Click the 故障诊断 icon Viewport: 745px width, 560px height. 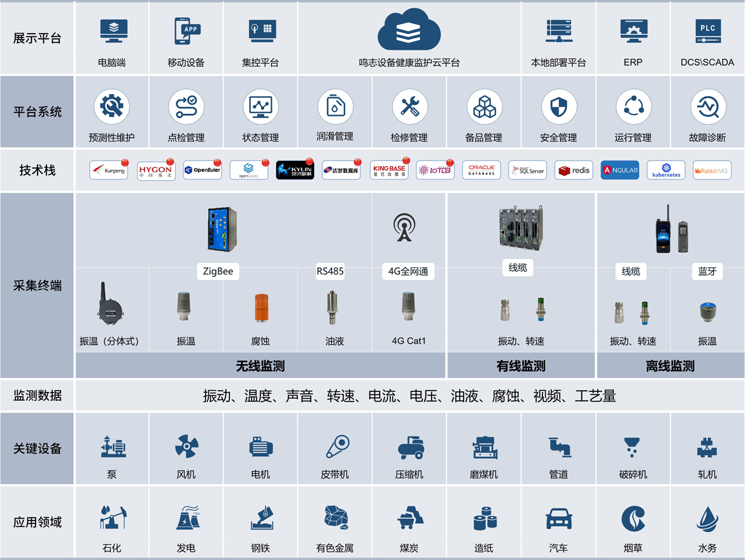[707, 107]
